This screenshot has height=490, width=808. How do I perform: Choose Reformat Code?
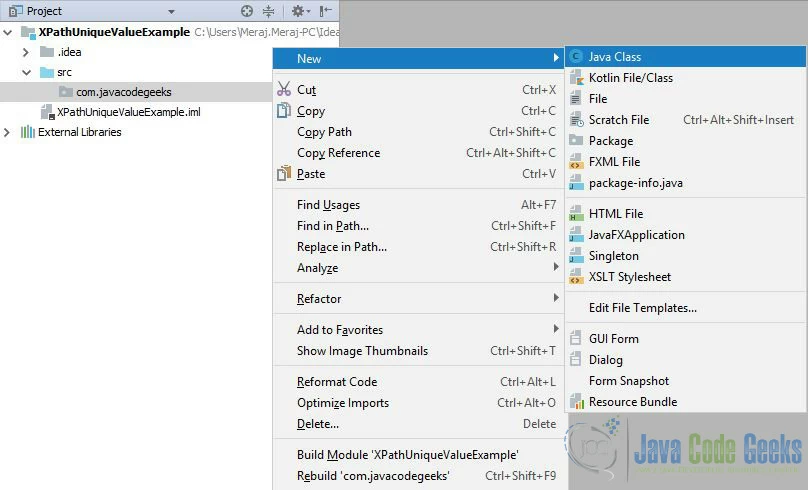click(417, 382)
